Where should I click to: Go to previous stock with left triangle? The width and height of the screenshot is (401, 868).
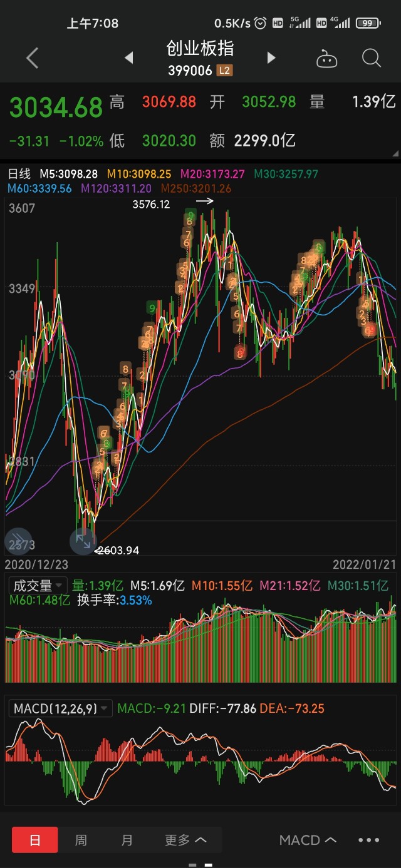pyautogui.click(x=129, y=58)
